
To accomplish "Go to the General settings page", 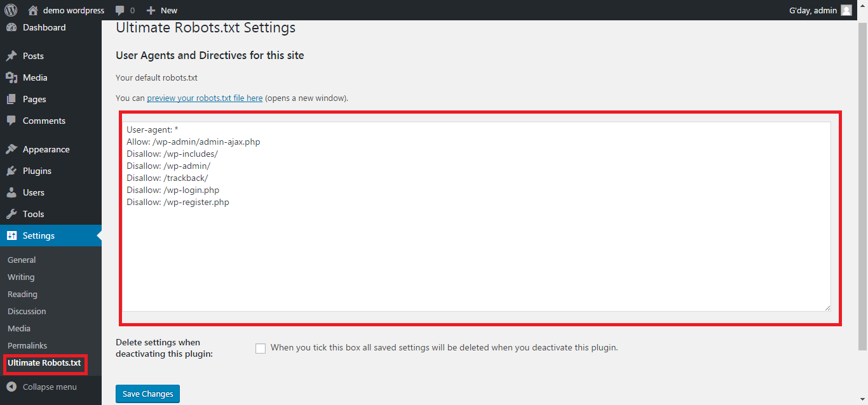I will 22,260.
